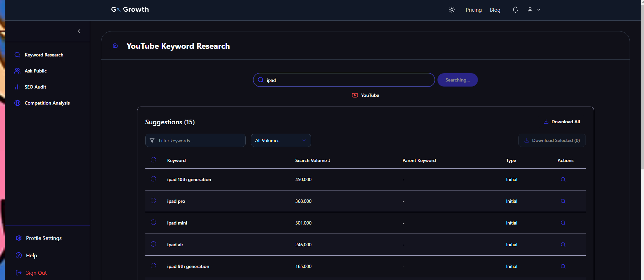
Task: Collapse sidebar with chevron arrow
Action: click(x=79, y=31)
